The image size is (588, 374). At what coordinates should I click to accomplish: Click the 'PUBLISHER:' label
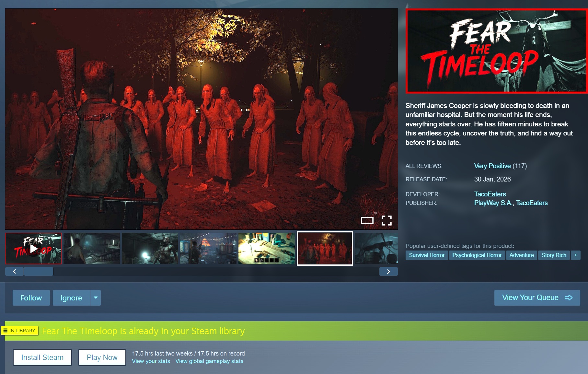tap(421, 203)
